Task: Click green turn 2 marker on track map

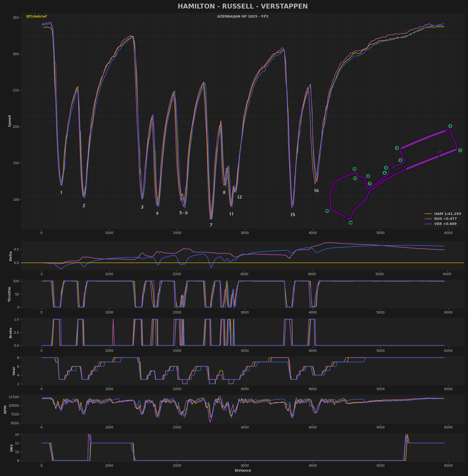Action: (x=450, y=126)
